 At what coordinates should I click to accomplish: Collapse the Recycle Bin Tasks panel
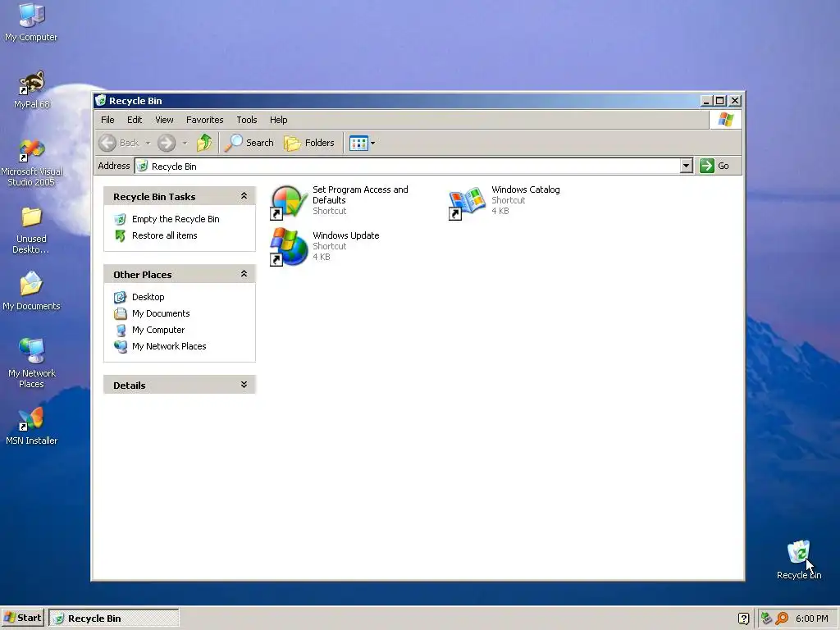click(244, 196)
